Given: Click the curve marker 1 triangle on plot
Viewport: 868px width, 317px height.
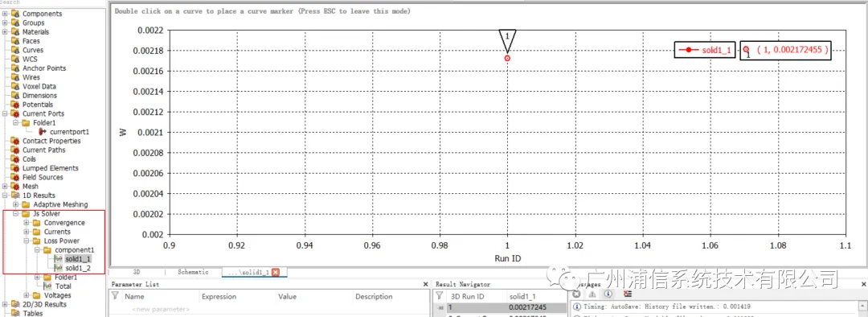Looking at the screenshot, I should (x=508, y=39).
